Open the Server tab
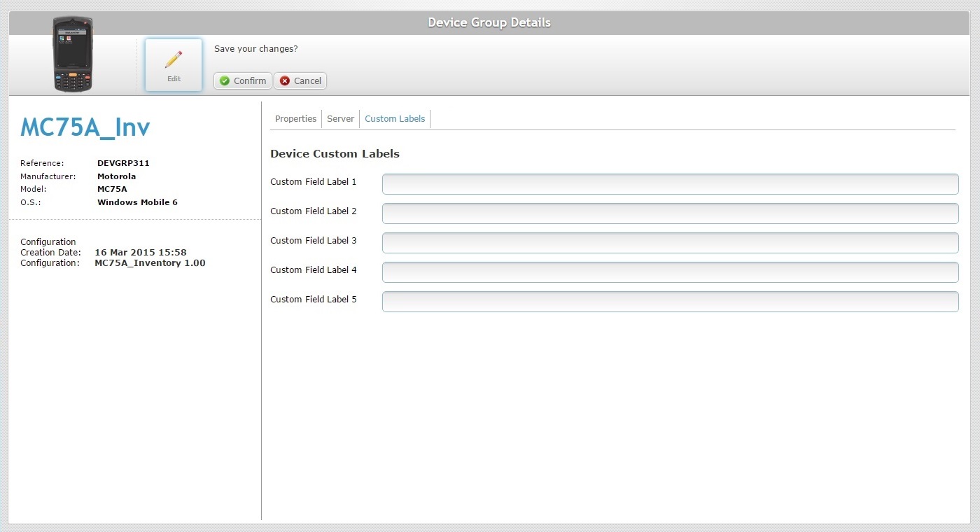 point(340,119)
